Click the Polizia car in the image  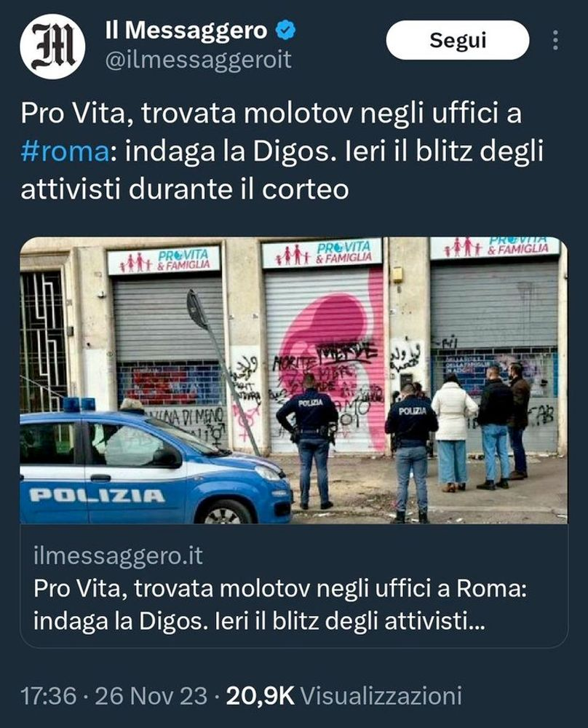156,462
